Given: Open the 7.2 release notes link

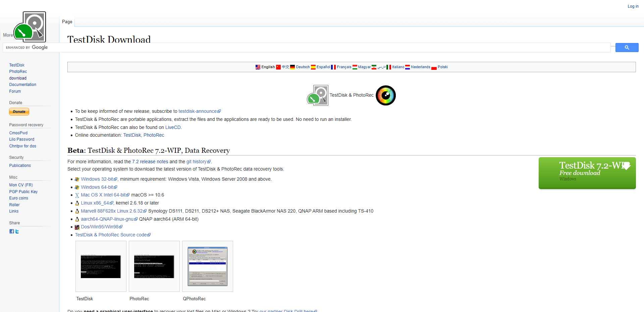Looking at the screenshot, I should [x=149, y=161].
